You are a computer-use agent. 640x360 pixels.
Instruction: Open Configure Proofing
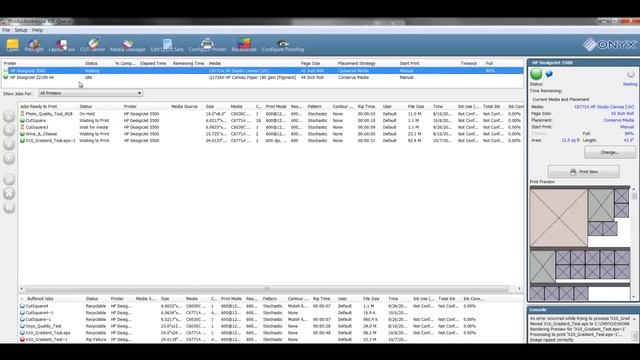[283, 45]
